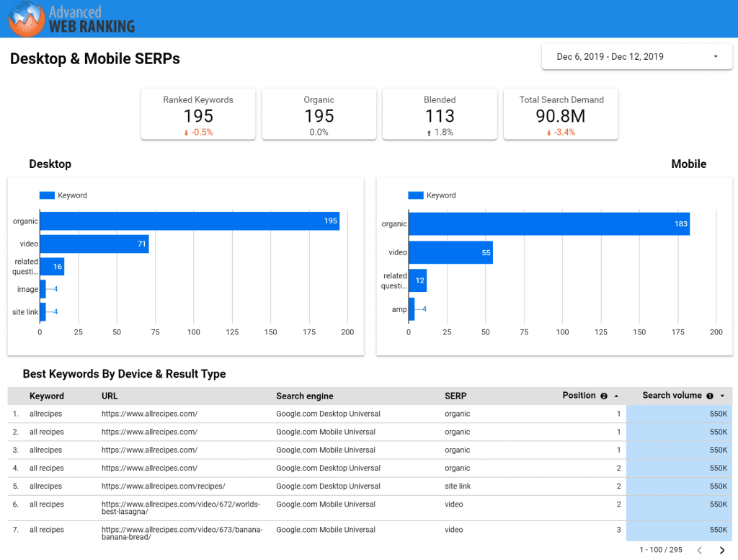
Task: Click pagination text '1 - 100 / 295'
Action: tap(661, 550)
